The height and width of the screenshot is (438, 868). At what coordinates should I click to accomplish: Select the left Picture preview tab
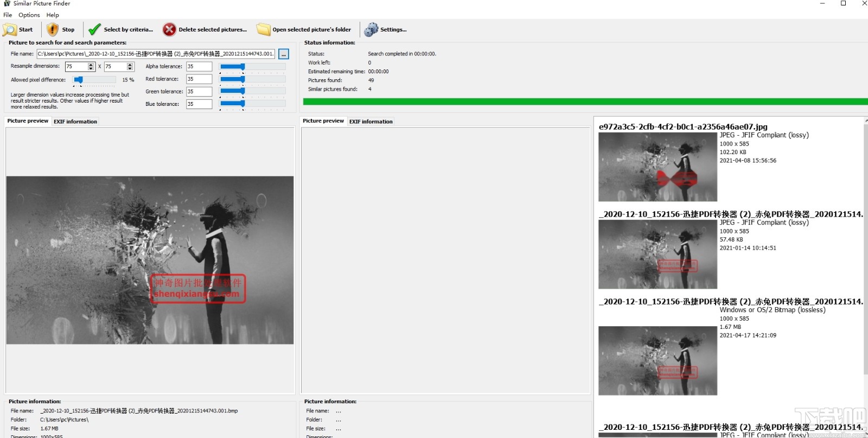(28, 121)
